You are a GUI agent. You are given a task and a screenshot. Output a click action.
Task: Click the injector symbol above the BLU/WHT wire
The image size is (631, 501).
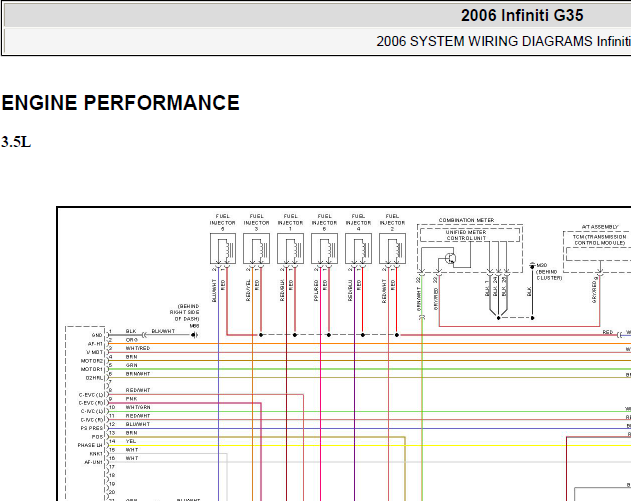tap(223, 249)
